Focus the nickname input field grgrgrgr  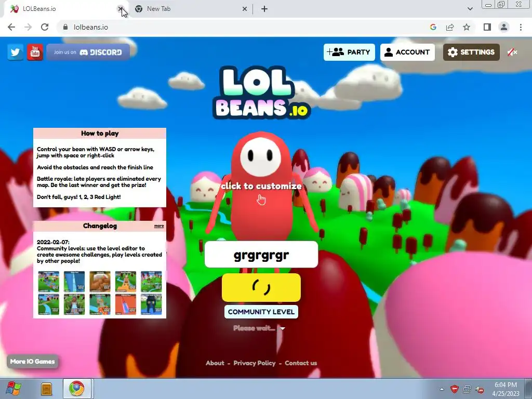[261, 255]
